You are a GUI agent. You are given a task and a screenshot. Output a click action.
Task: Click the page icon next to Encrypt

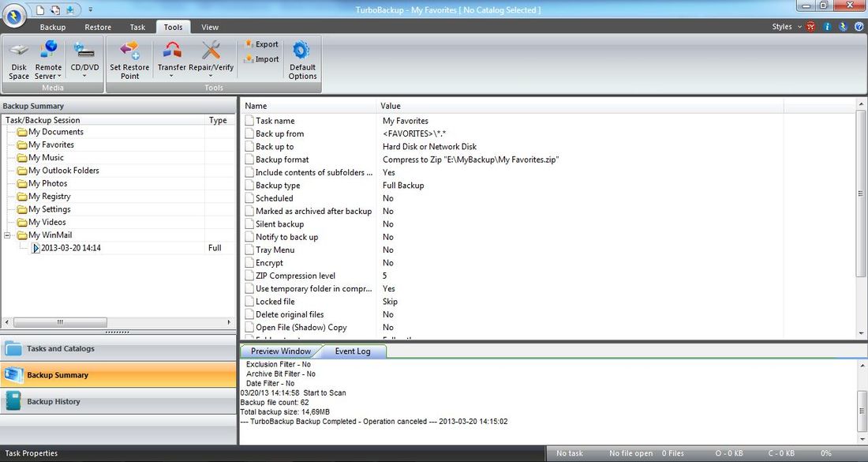[x=249, y=262]
